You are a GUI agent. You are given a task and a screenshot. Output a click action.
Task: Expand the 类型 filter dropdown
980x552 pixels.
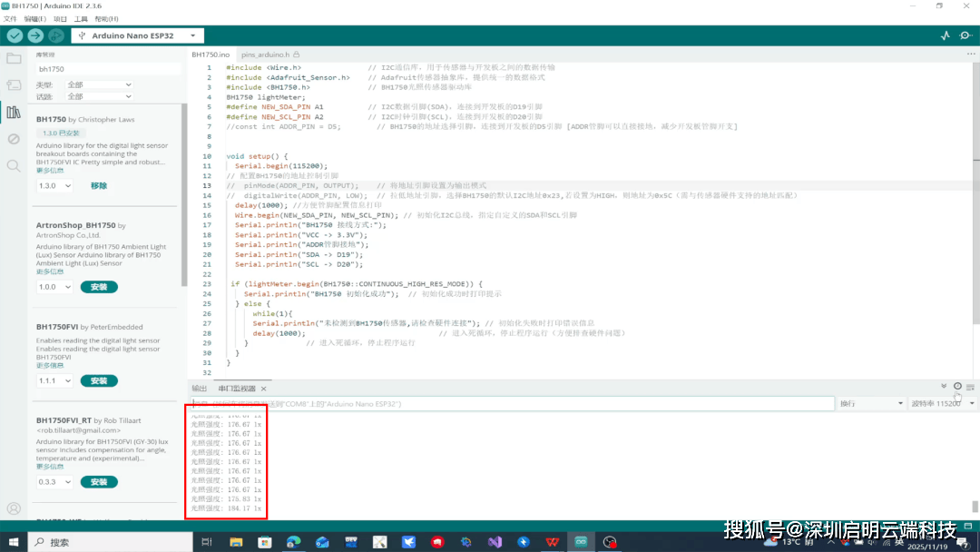99,84
